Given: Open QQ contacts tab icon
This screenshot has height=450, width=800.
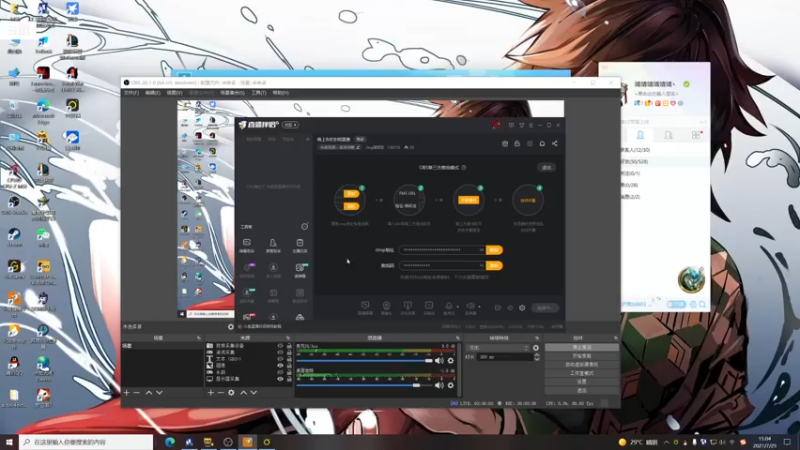Looking at the screenshot, I should coord(640,135).
